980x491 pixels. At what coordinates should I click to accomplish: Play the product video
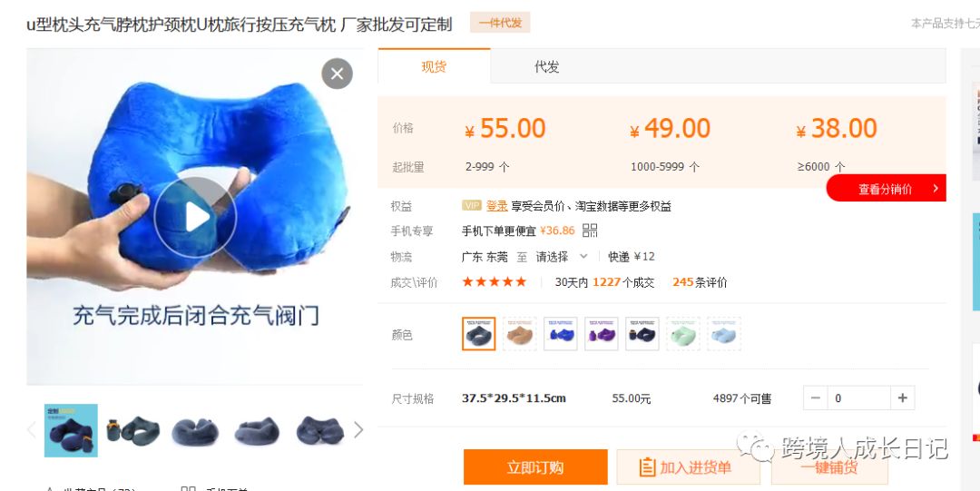click(x=195, y=217)
